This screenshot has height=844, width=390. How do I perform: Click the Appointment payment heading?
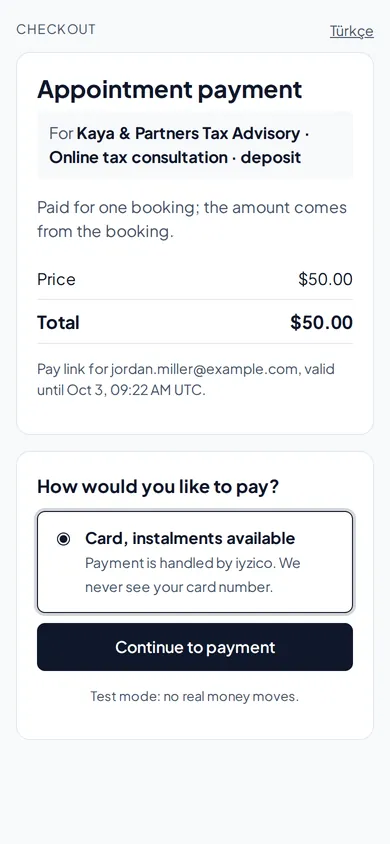pyautogui.click(x=169, y=89)
